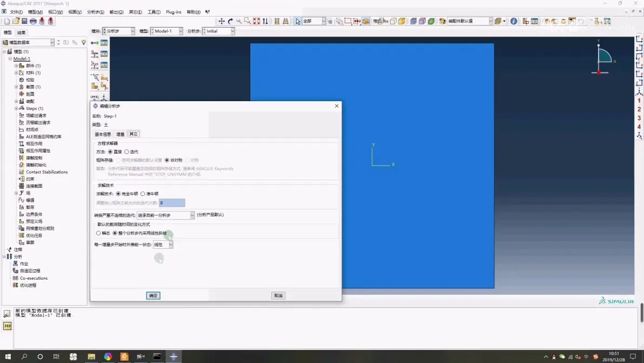The width and height of the screenshot is (644, 363).
Task: Close the 编辑分析步 dialog
Action: coord(337,105)
